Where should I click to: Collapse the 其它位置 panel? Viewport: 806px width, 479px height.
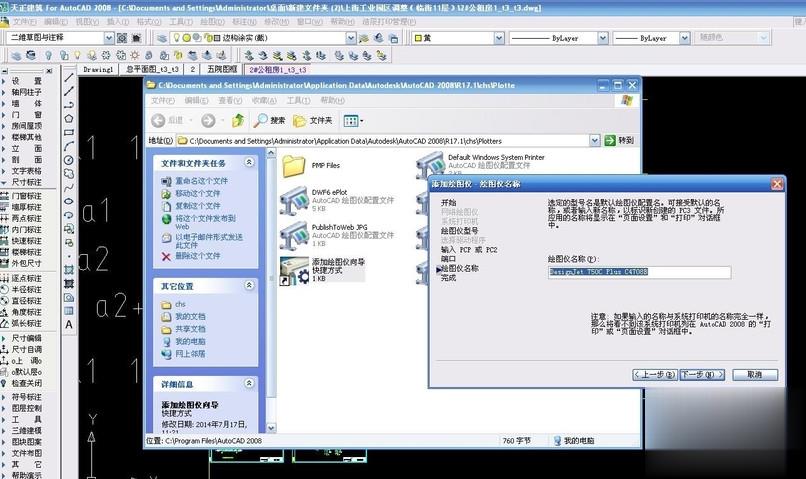(249, 285)
